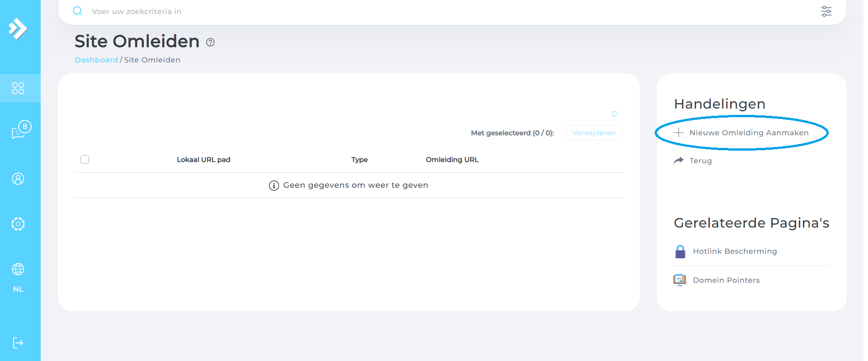Click the help icon next to Site Omleiden
This screenshot has width=868, height=361.
(x=210, y=42)
